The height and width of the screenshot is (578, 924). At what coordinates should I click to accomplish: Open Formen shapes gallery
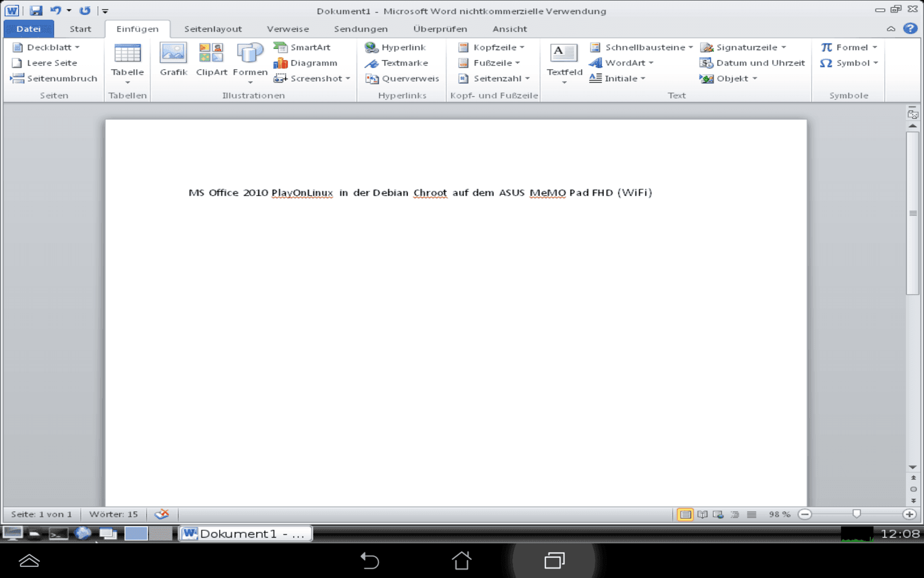tap(250, 63)
